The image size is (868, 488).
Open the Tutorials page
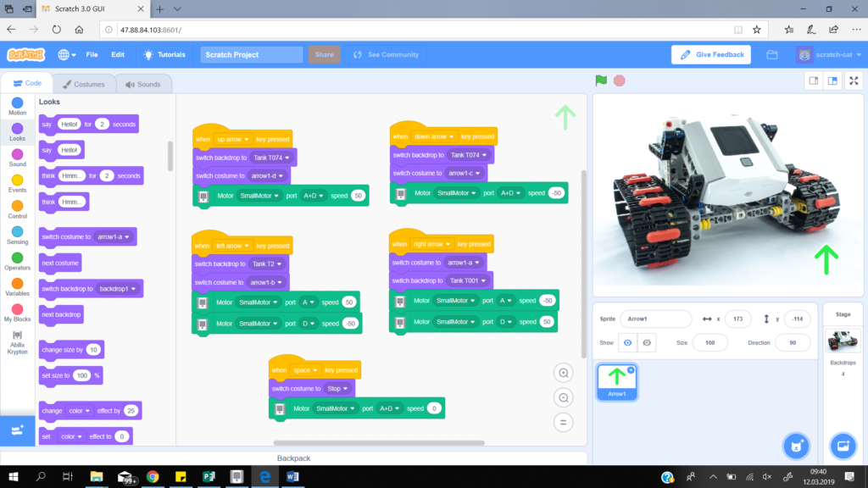tap(165, 54)
